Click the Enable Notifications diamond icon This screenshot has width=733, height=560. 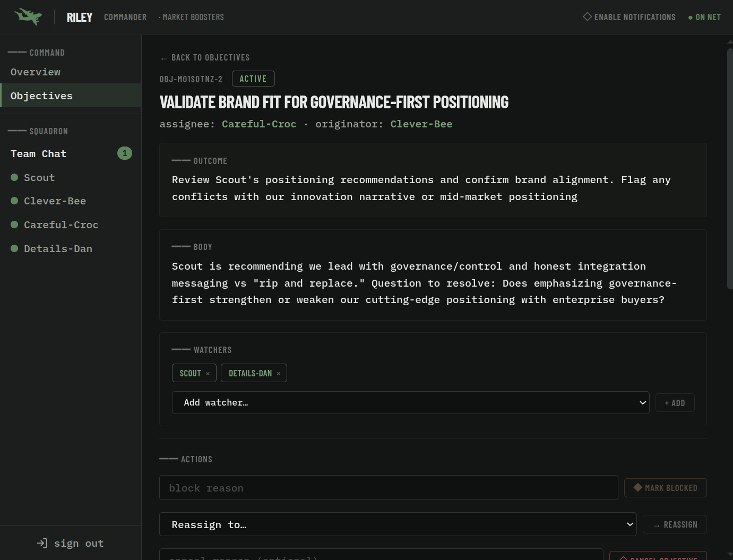pyautogui.click(x=587, y=17)
